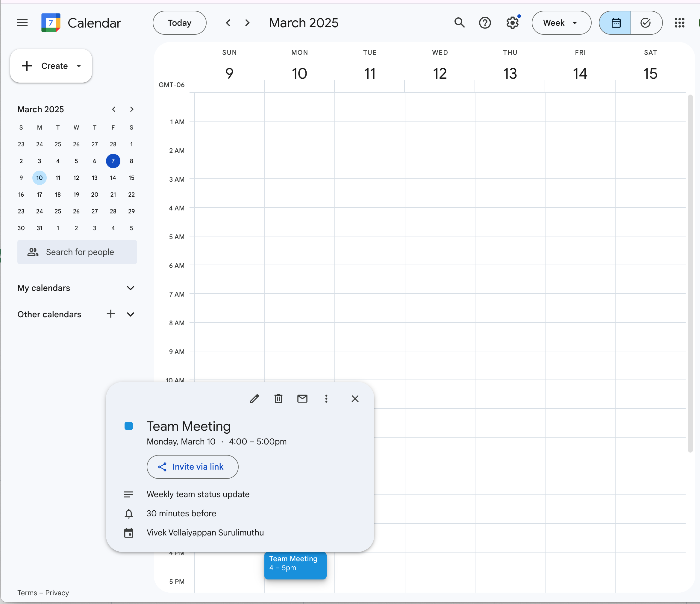Viewport: 700px width, 604px height.
Task: Switch to Tasks view toggle
Action: click(646, 23)
